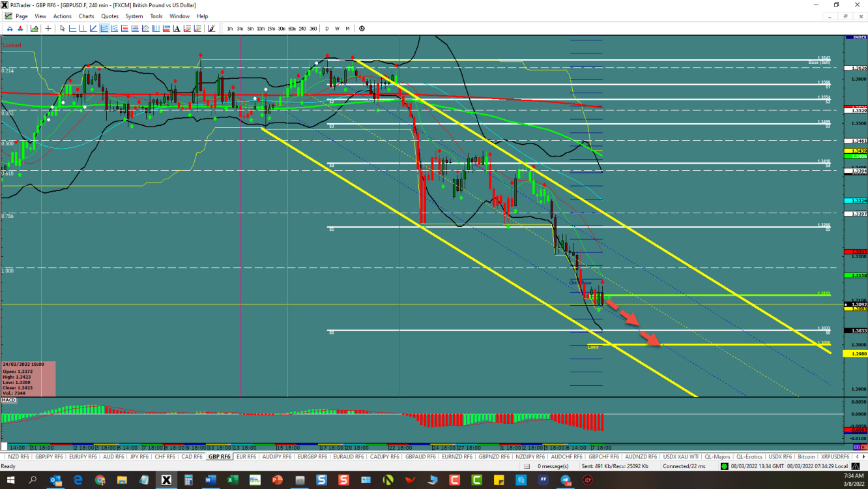Open PowerPoint from taskbar
The height and width of the screenshot is (489, 868).
coord(277,480)
